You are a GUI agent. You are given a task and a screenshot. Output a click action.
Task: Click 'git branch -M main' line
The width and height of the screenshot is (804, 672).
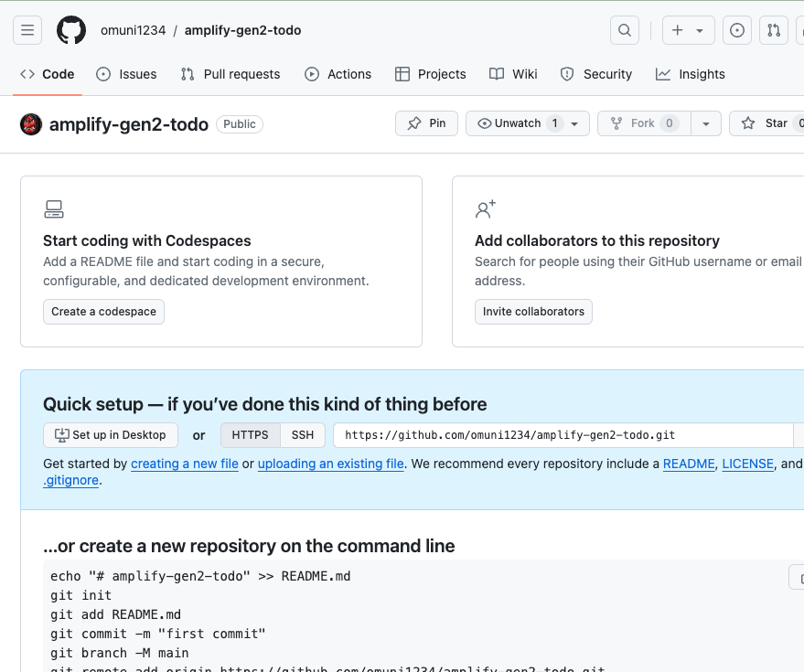point(120,653)
